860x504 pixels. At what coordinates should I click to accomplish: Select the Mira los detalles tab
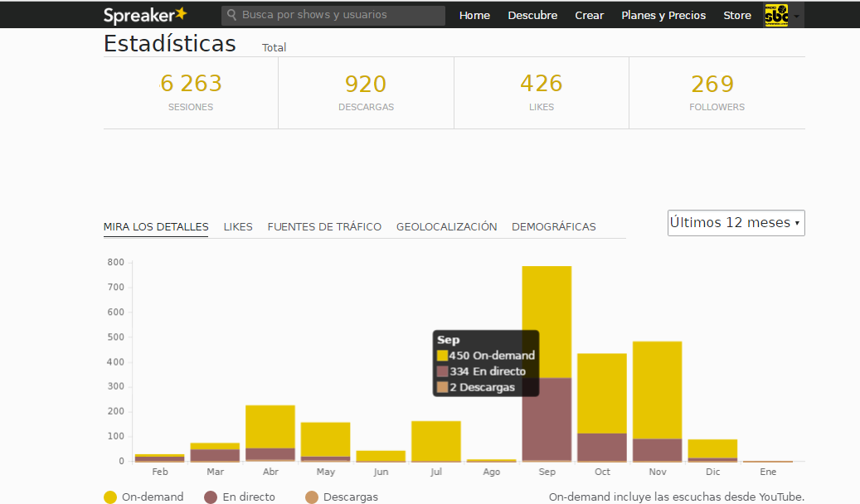coord(156,227)
